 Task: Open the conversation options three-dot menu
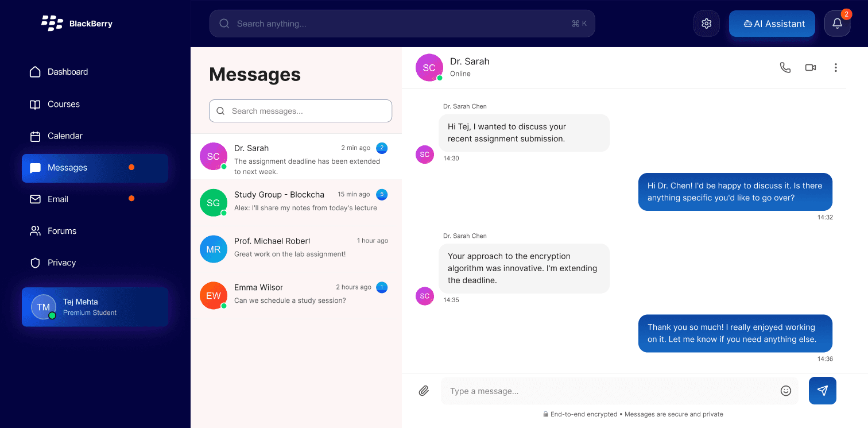[836, 67]
